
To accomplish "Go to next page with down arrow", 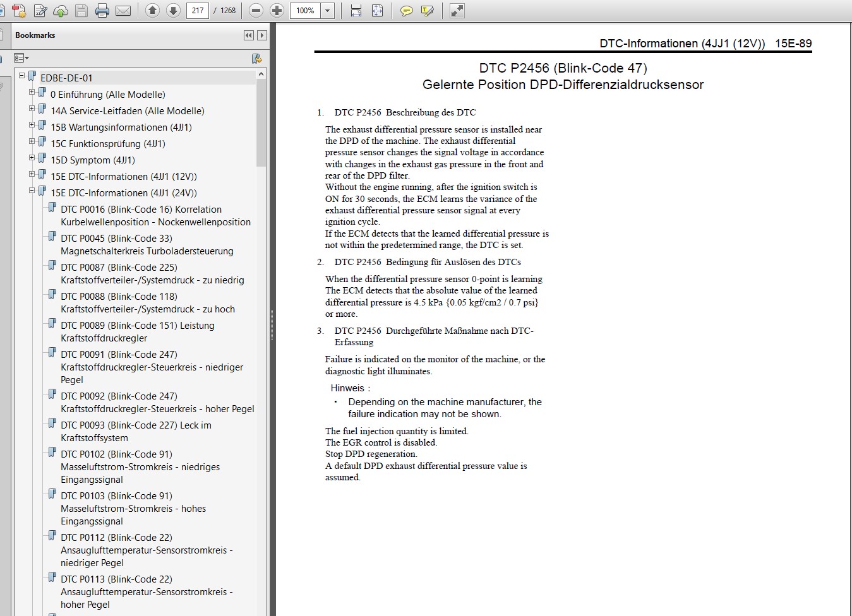I will coord(173,10).
